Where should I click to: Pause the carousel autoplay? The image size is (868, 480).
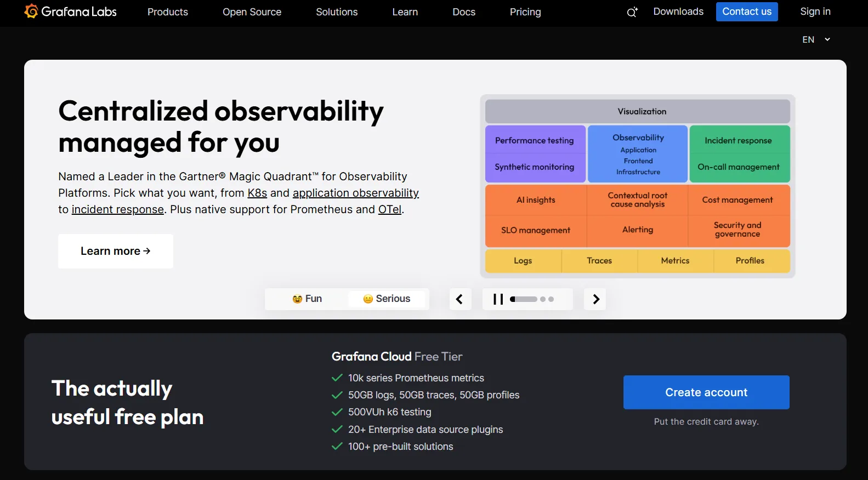[498, 299]
